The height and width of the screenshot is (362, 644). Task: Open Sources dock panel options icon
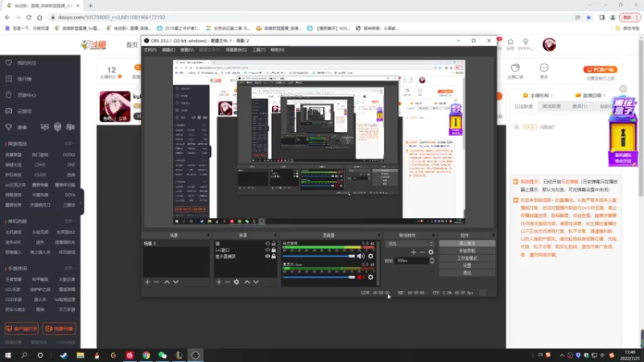tap(275, 236)
